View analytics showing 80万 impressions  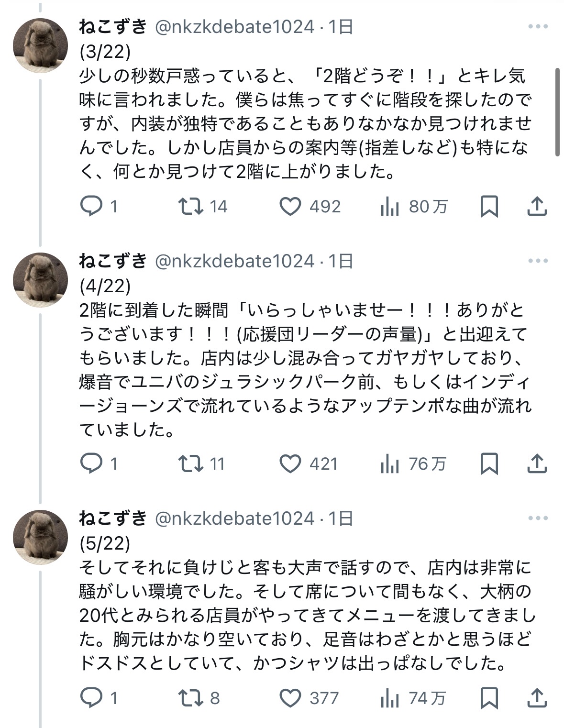point(414,207)
